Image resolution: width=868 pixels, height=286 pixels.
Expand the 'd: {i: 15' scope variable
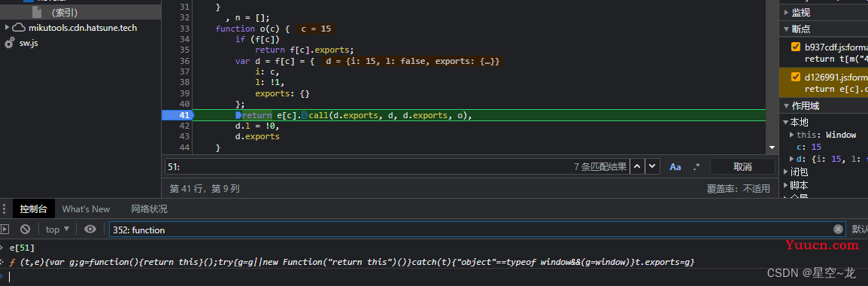tap(792, 159)
